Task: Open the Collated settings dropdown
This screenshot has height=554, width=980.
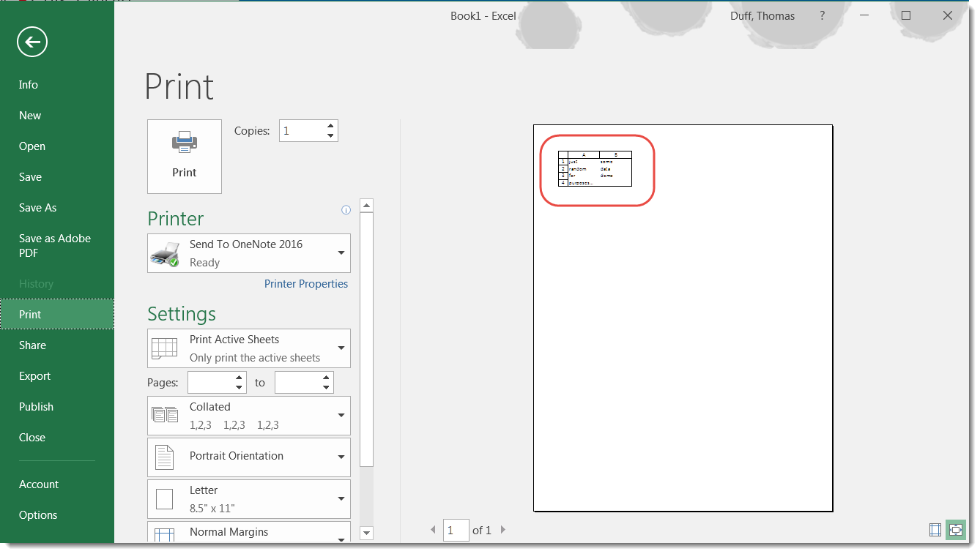Action: pyautogui.click(x=340, y=414)
